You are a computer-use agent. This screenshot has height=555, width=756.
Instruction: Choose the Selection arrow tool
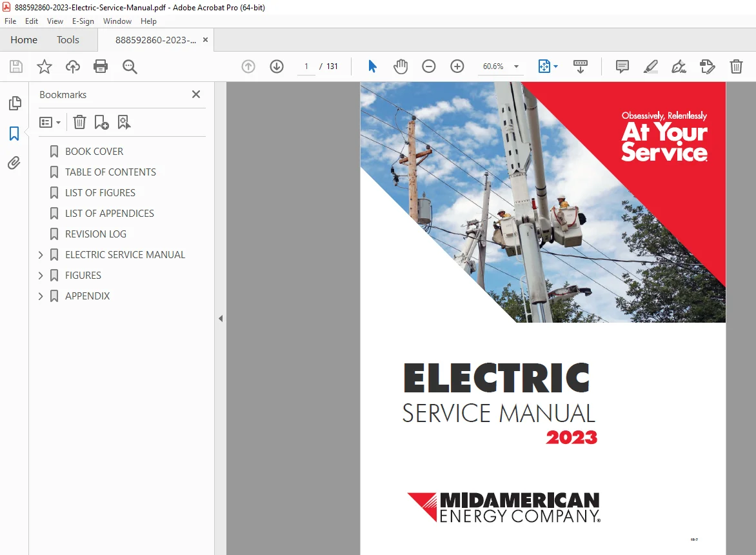(372, 66)
